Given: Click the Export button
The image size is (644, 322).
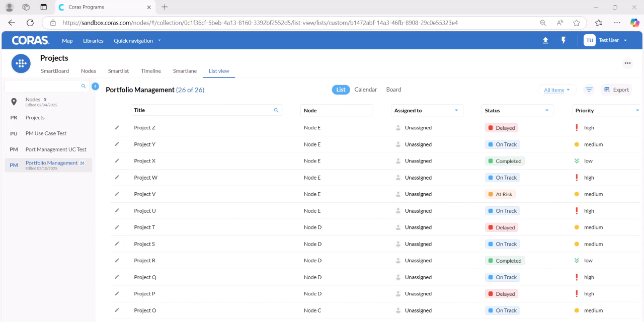Looking at the screenshot, I should [616, 90].
